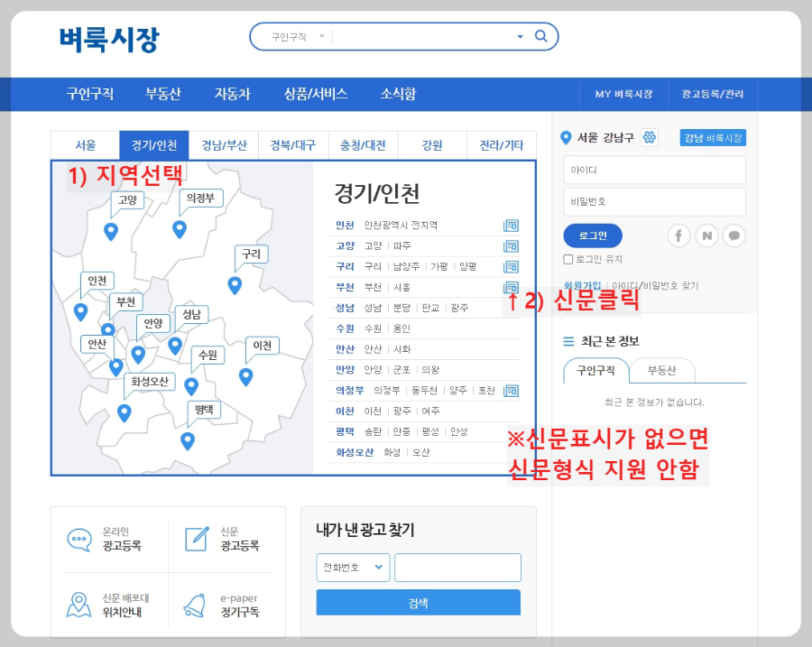812x647 pixels.
Task: Click the KakaoTalk login icon
Action: [x=734, y=236]
